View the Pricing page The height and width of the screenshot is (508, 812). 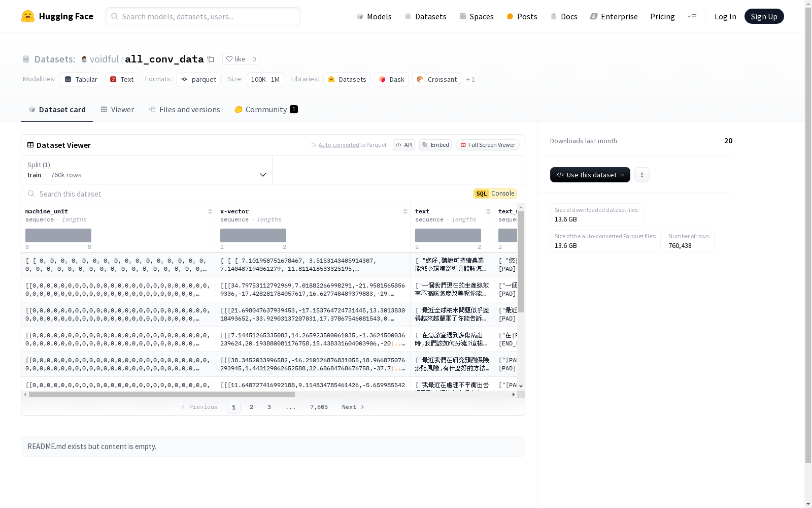(x=662, y=16)
